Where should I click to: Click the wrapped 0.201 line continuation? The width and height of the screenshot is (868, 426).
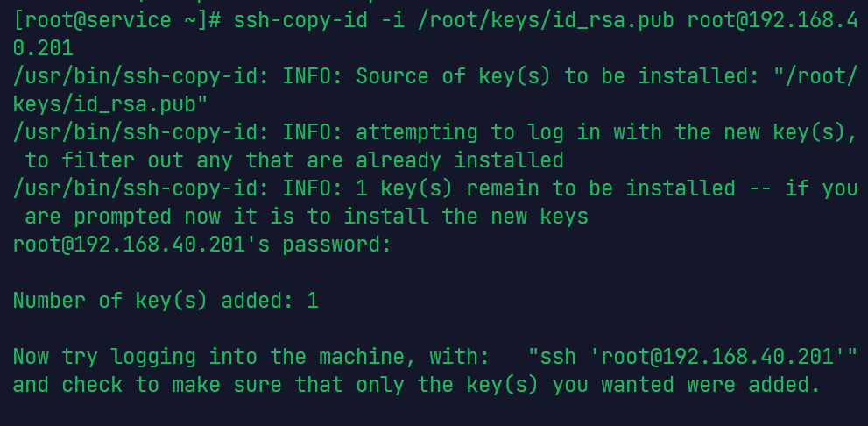click(x=43, y=48)
